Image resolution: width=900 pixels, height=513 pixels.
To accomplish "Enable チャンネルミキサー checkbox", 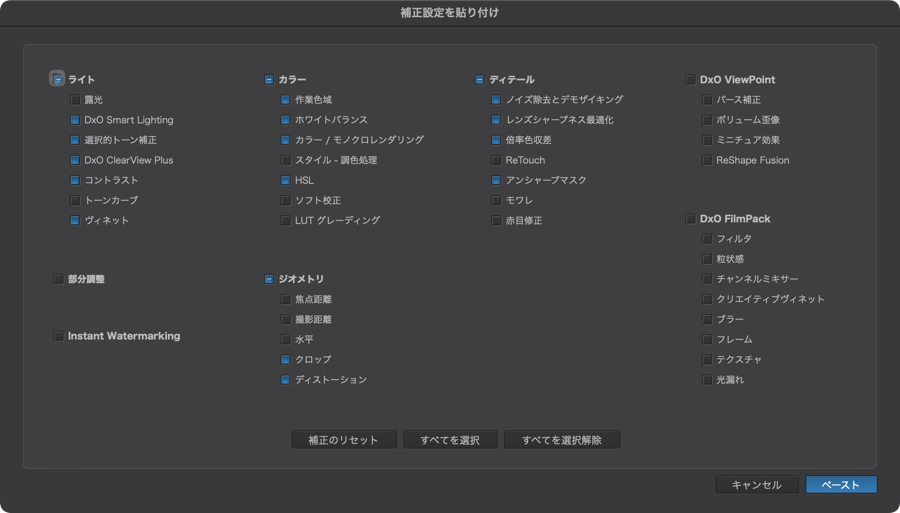I will (x=707, y=279).
